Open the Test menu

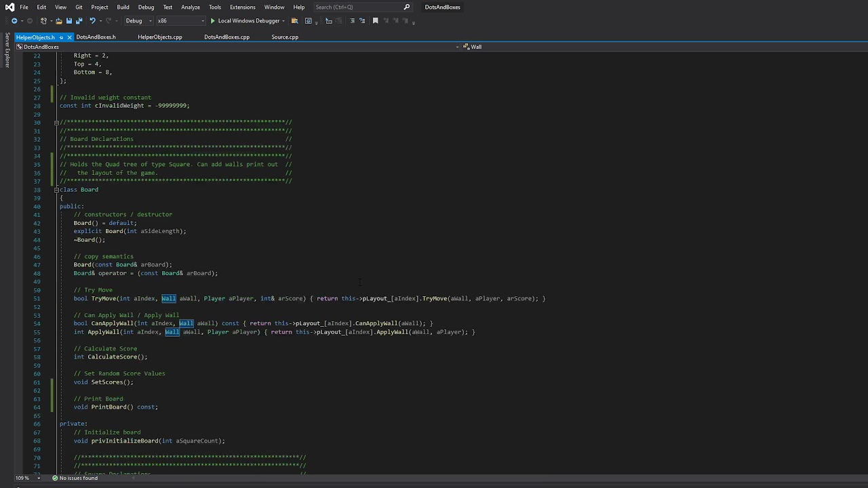(x=167, y=7)
